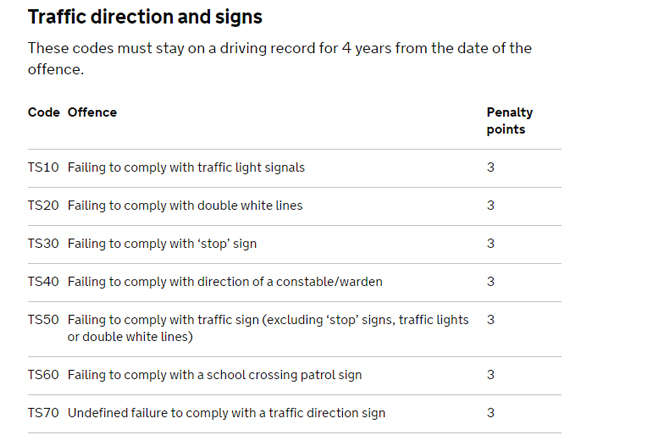Select the TS50 code cell
The height and width of the screenshot is (440, 660).
pyautogui.click(x=43, y=320)
